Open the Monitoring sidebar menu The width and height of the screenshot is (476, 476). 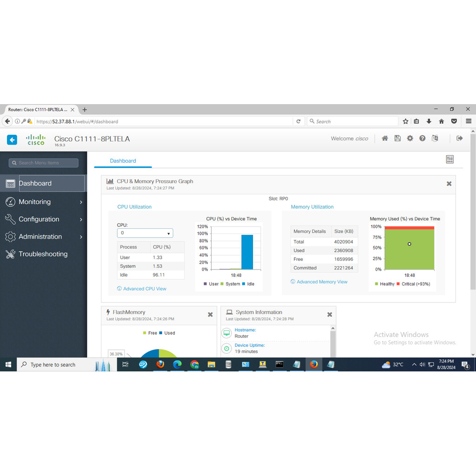click(x=43, y=202)
